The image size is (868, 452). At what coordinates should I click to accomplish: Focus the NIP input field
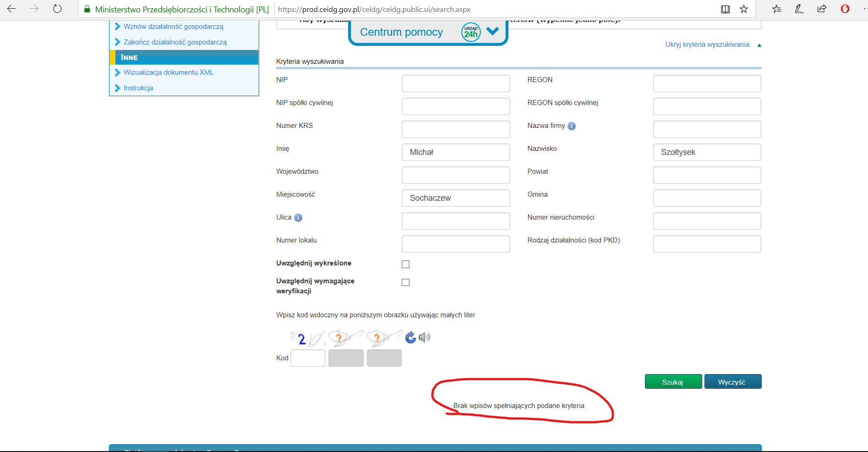[456, 83]
